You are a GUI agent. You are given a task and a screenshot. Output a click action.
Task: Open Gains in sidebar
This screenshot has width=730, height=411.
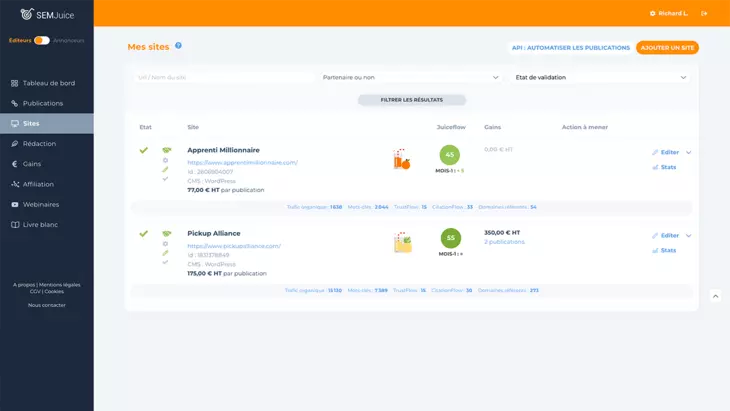coord(47,164)
